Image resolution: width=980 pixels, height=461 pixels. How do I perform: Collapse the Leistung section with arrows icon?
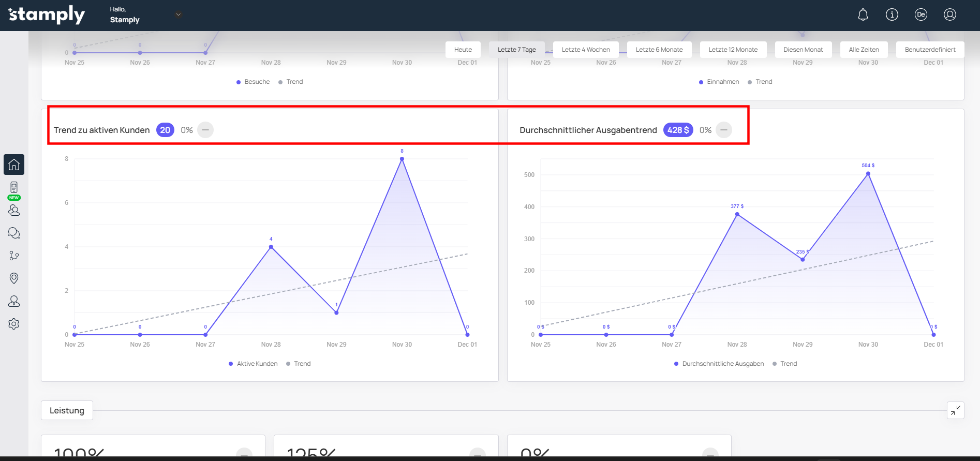tap(955, 410)
